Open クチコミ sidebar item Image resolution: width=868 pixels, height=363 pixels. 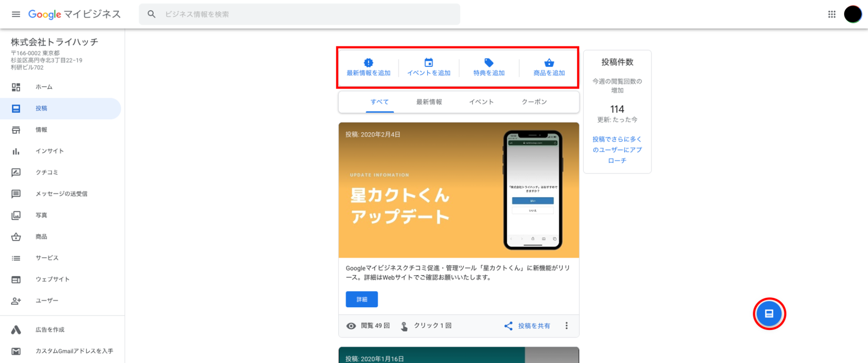[60, 172]
